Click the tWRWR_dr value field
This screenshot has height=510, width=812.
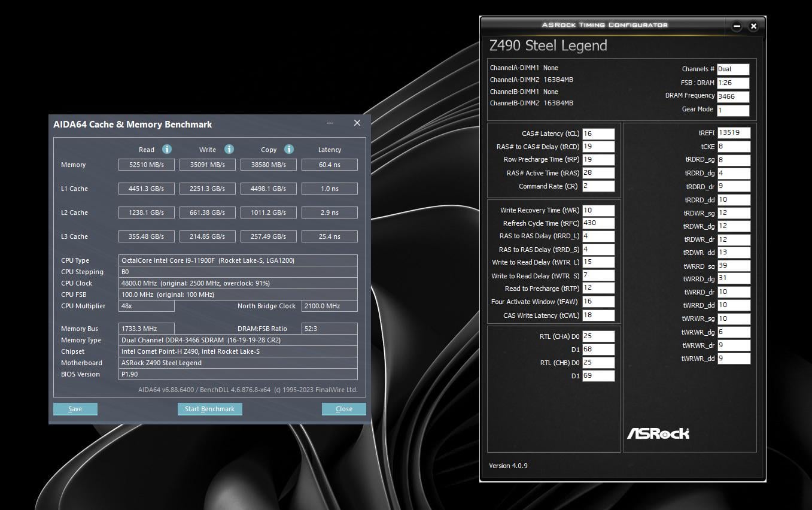tap(734, 345)
